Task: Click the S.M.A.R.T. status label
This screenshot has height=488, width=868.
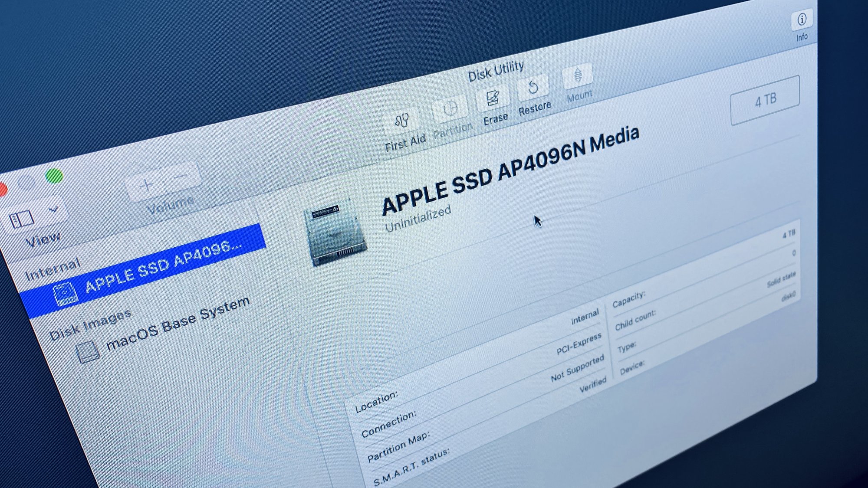Action: (411, 468)
